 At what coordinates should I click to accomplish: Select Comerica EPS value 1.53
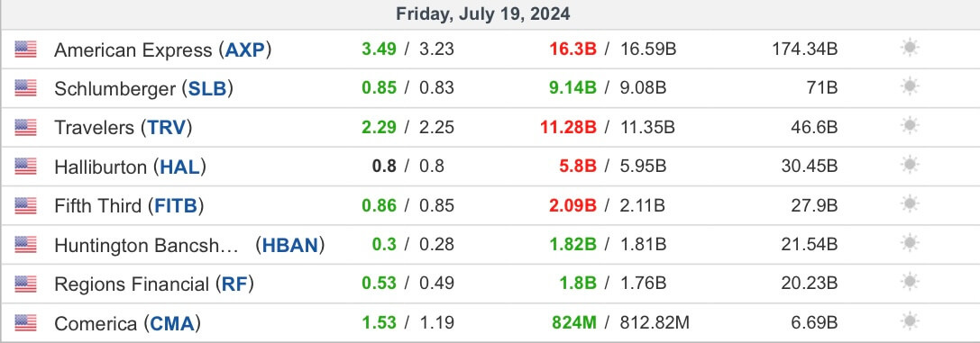[379, 322]
